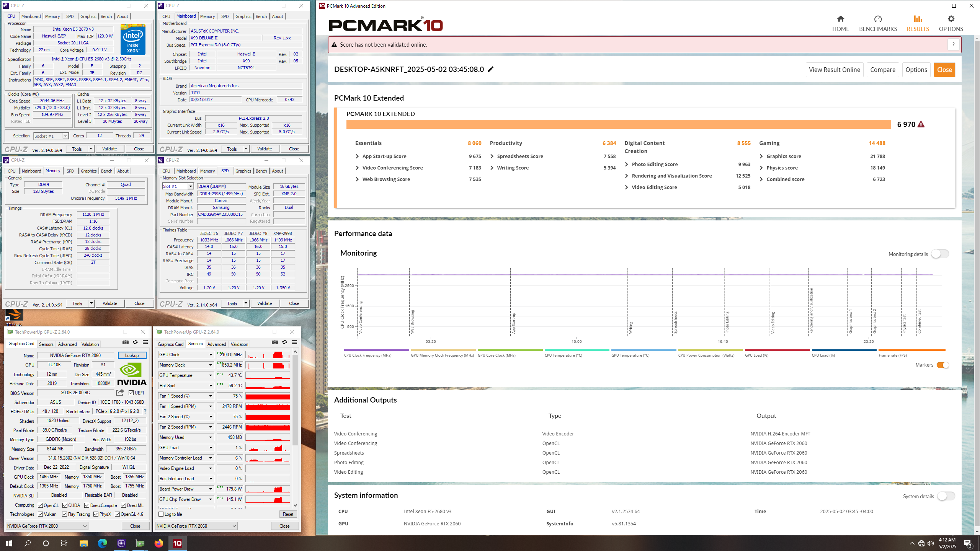The height and width of the screenshot is (551, 980).
Task: Open the OPTIONS gear icon
Action: pos(951,19)
